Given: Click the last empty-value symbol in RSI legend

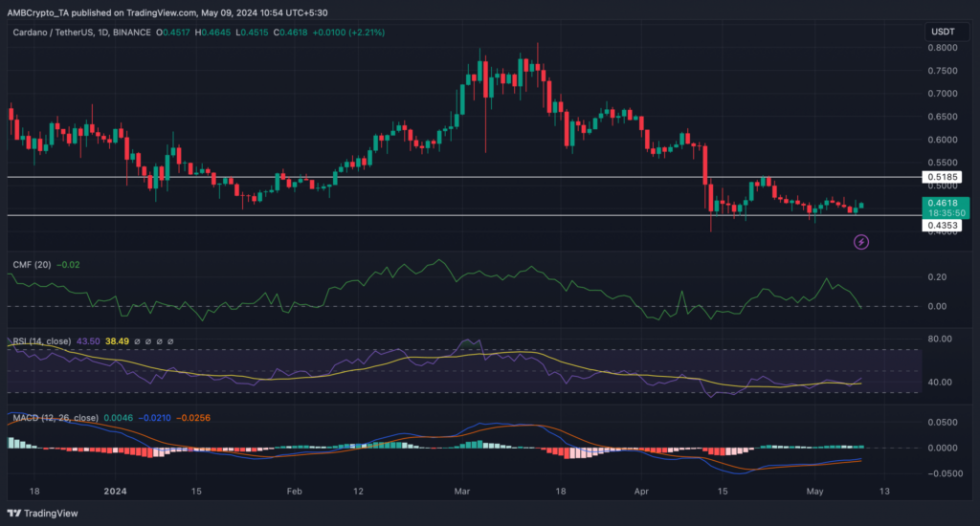Looking at the screenshot, I should [x=170, y=341].
